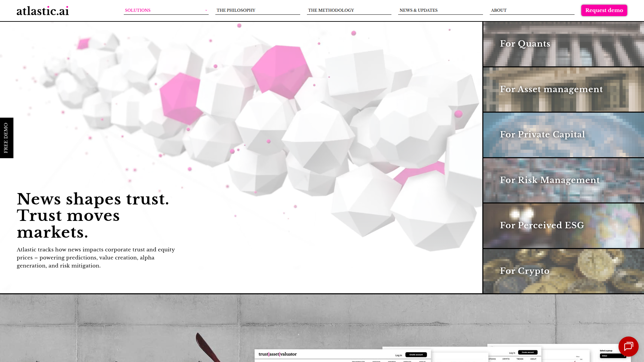Click the atlastic.ai logo

point(43,11)
